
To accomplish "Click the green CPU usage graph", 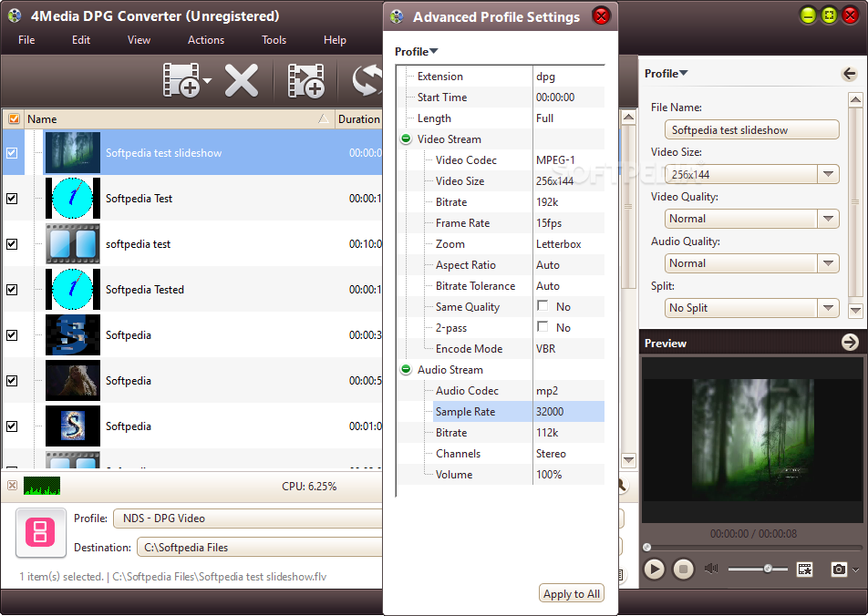I will pos(42,486).
